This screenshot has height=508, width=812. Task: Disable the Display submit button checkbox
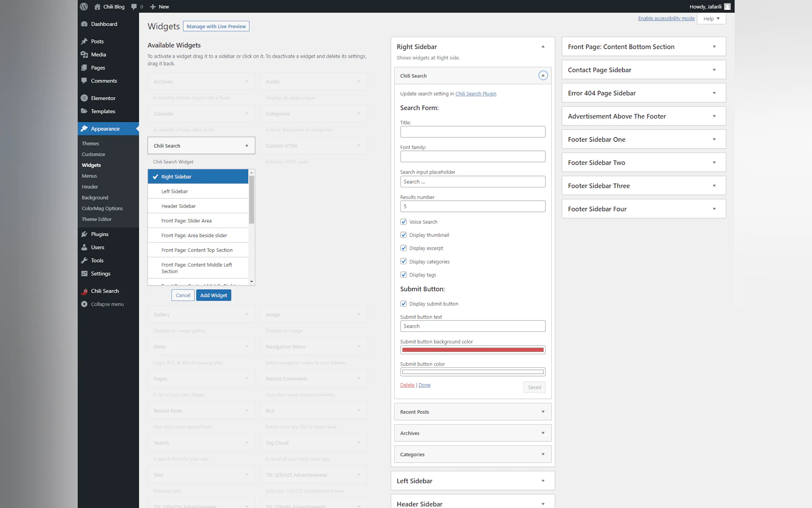coord(403,304)
